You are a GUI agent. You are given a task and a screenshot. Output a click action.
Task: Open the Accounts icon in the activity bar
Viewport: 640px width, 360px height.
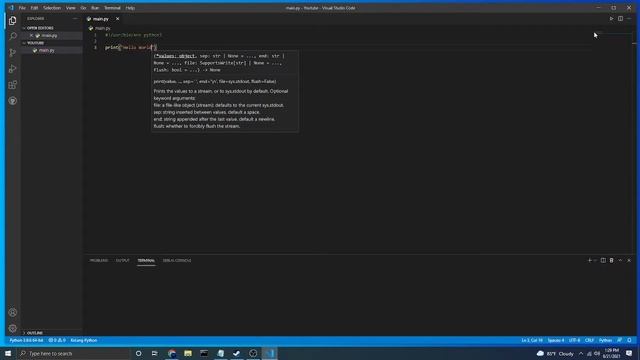click(13, 312)
